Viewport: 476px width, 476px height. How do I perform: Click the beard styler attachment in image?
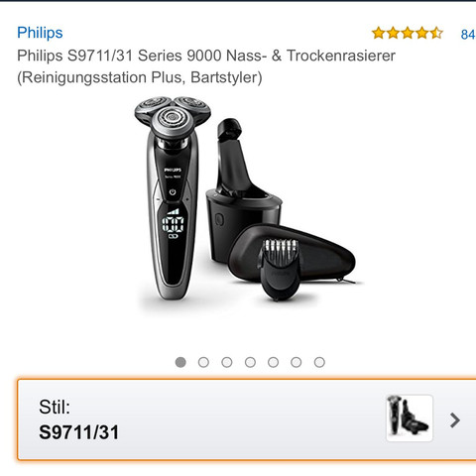point(280,270)
